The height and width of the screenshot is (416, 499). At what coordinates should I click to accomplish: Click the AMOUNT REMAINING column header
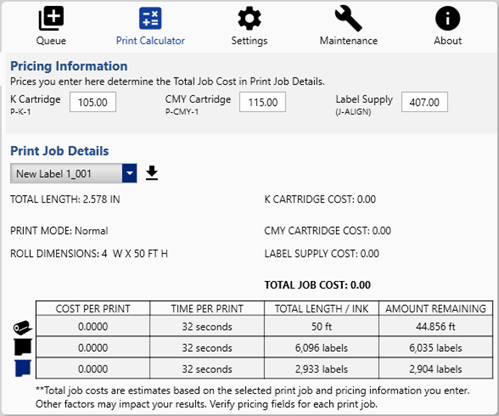pyautogui.click(x=436, y=309)
